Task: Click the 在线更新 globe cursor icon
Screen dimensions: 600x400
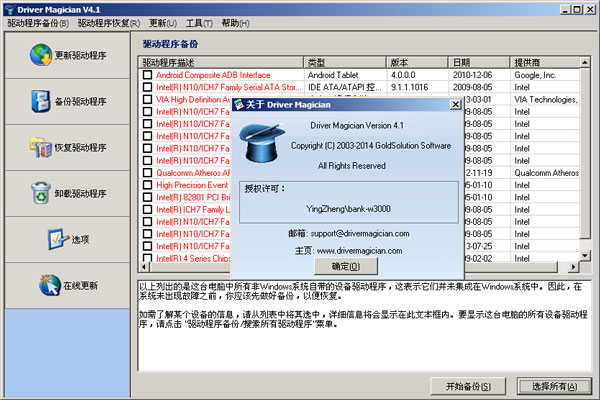Action: pyautogui.click(x=50, y=285)
